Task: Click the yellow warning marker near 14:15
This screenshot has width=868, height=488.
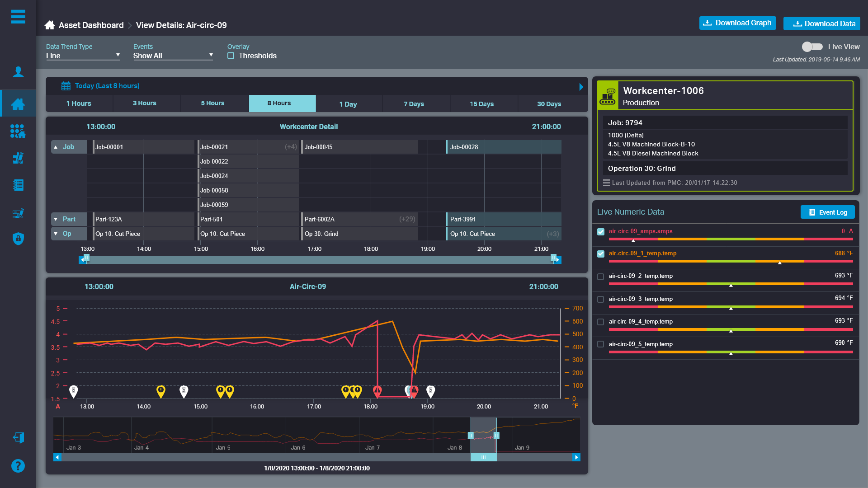Action: pyautogui.click(x=160, y=391)
